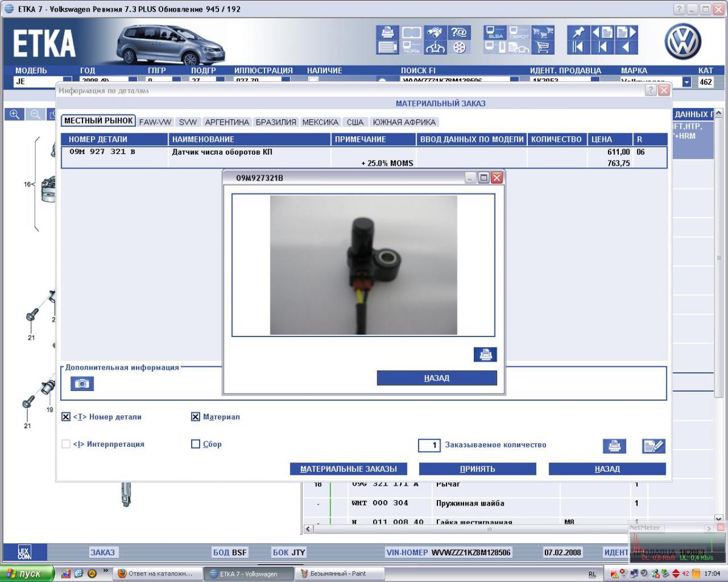Click the notepad edit icon near quantity
The width and height of the screenshot is (728, 582).
(x=654, y=446)
